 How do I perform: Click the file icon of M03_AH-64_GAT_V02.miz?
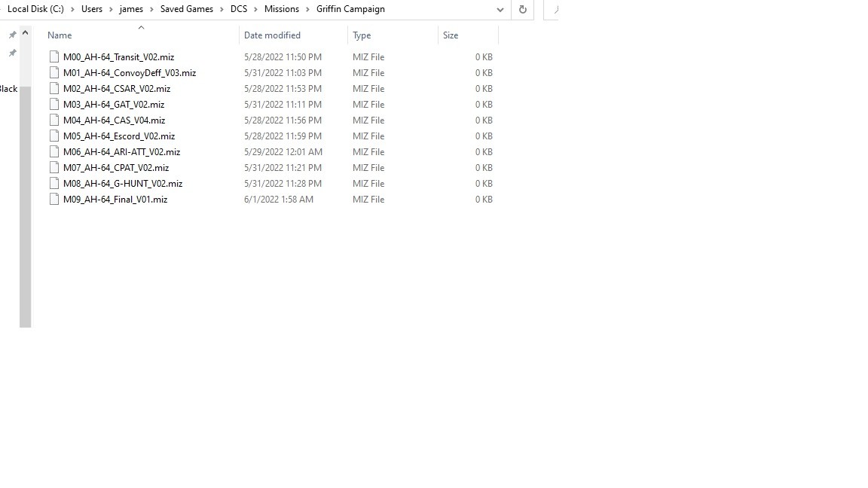point(53,104)
